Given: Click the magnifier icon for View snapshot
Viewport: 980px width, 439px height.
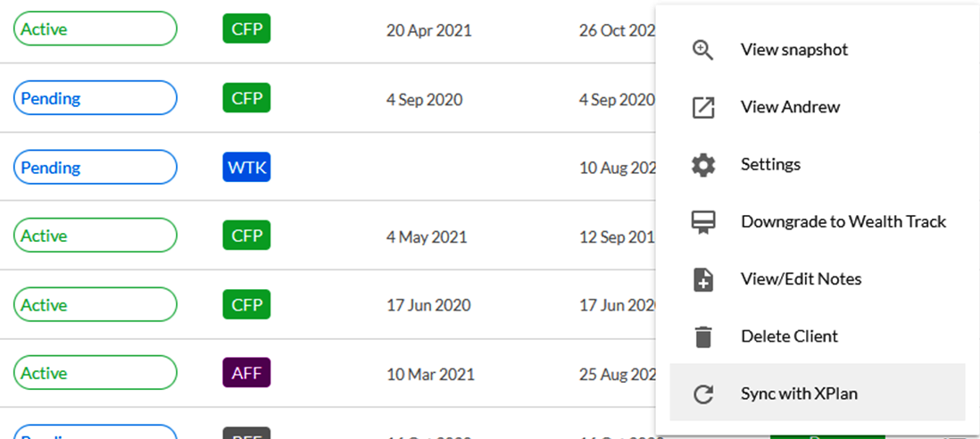Looking at the screenshot, I should pyautogui.click(x=703, y=50).
